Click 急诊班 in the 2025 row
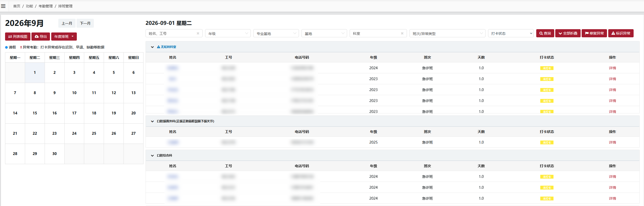 click(427, 142)
